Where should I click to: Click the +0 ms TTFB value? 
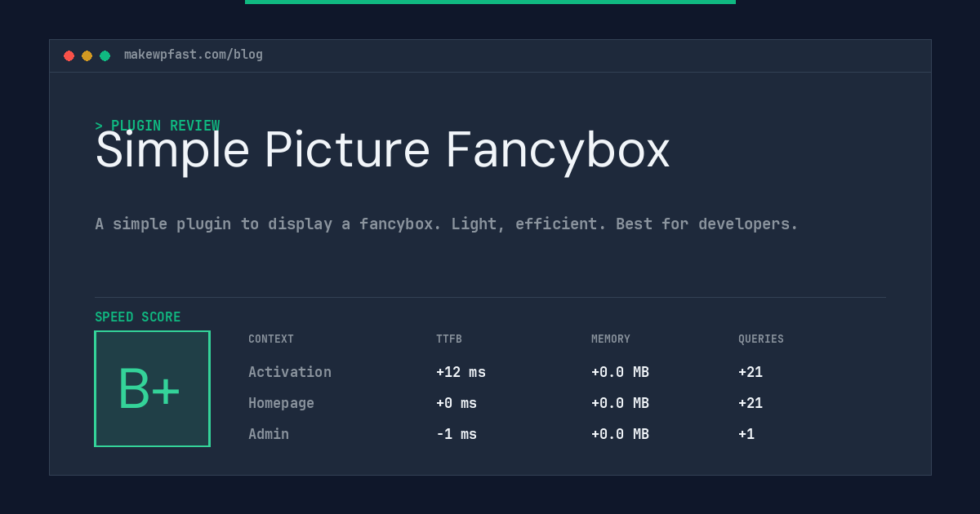(457, 403)
